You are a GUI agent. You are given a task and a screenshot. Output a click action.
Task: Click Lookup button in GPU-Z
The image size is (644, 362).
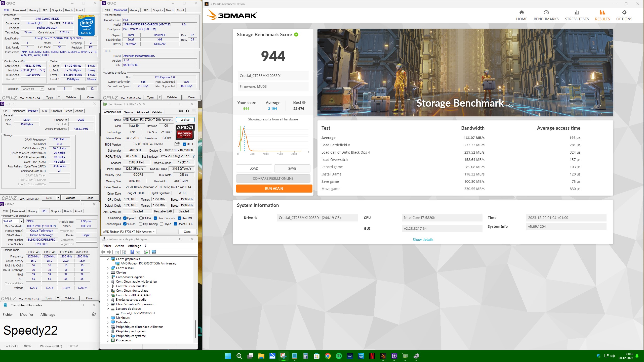click(x=185, y=120)
